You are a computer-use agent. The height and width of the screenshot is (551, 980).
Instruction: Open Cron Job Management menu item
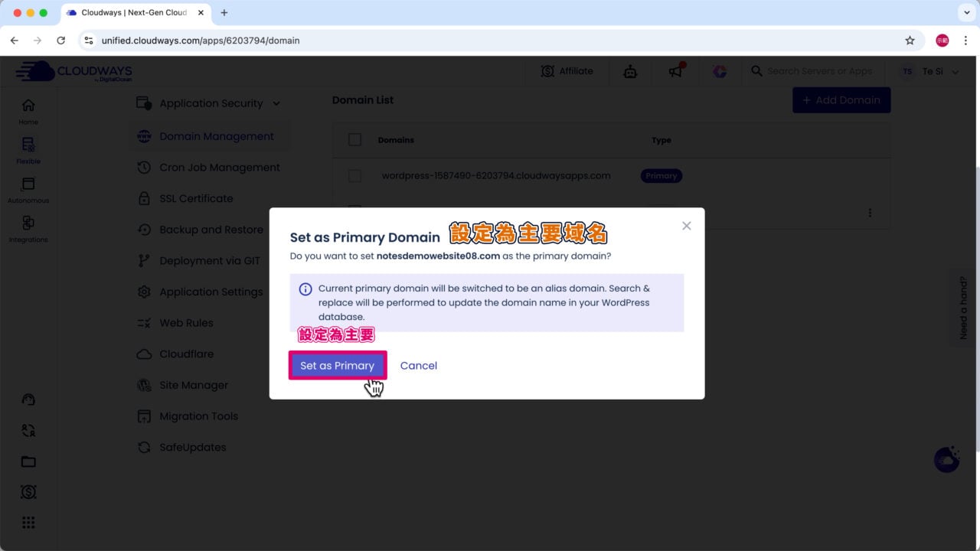tap(219, 168)
